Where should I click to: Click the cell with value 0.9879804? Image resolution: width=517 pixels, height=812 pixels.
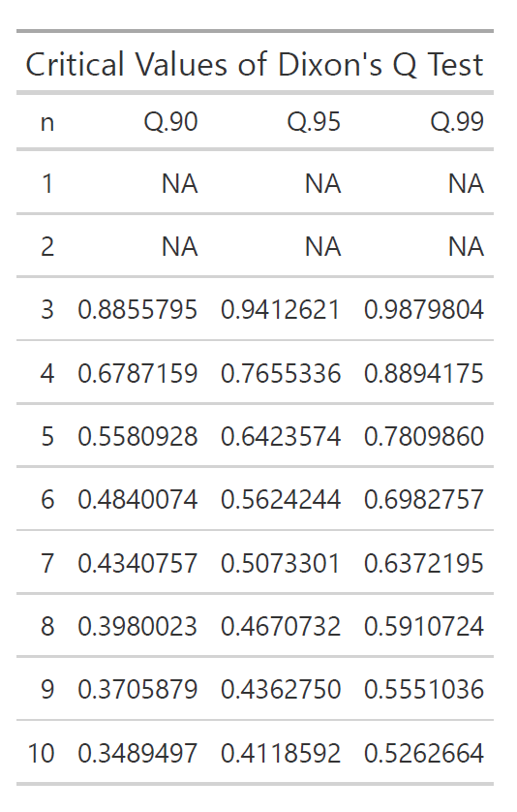click(x=424, y=310)
